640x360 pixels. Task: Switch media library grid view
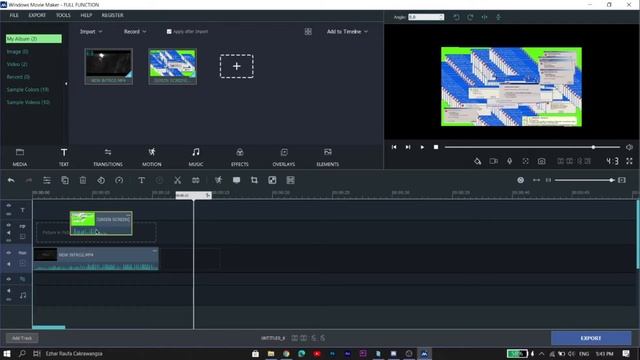pyautogui.click(x=308, y=31)
